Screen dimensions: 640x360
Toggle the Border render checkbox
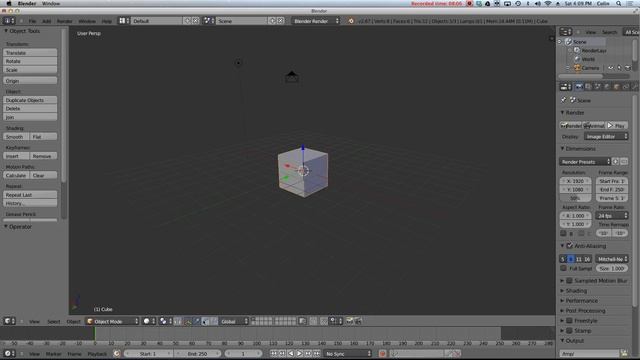(x=563, y=233)
